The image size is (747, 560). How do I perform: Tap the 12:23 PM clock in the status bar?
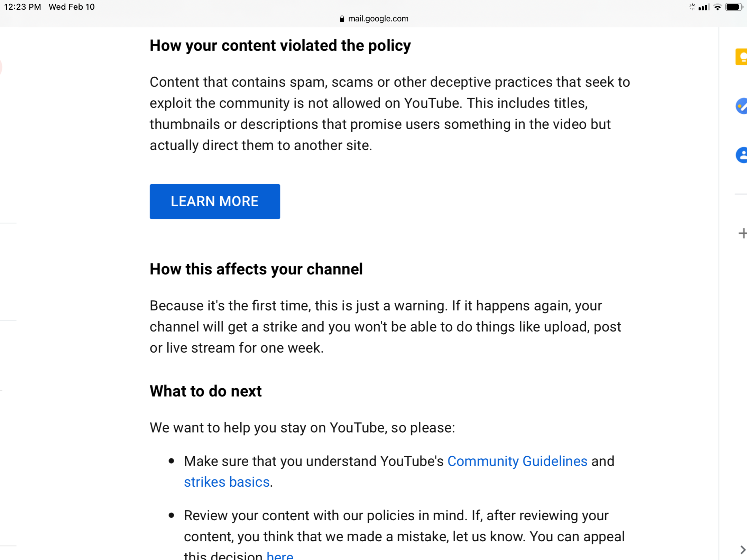(22, 7)
